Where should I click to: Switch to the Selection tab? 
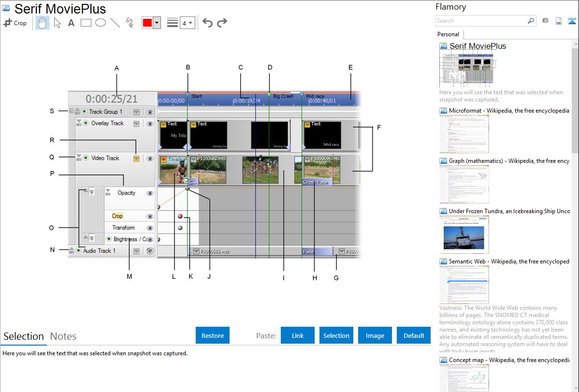24,336
